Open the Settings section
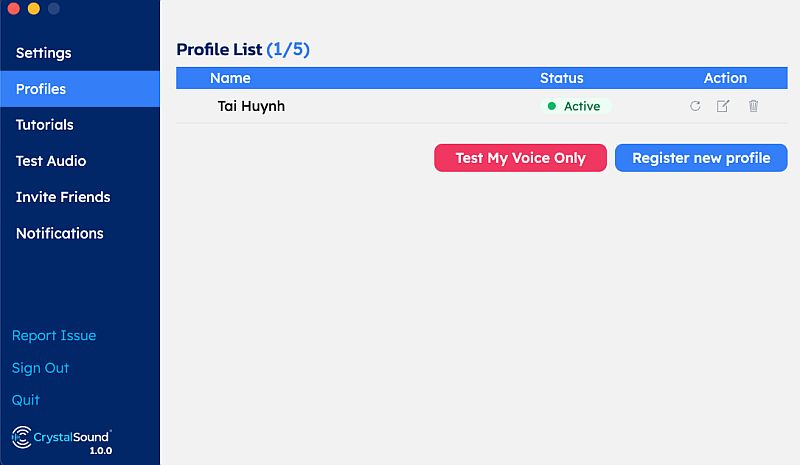Viewport: 800px width, 465px height. coord(44,53)
